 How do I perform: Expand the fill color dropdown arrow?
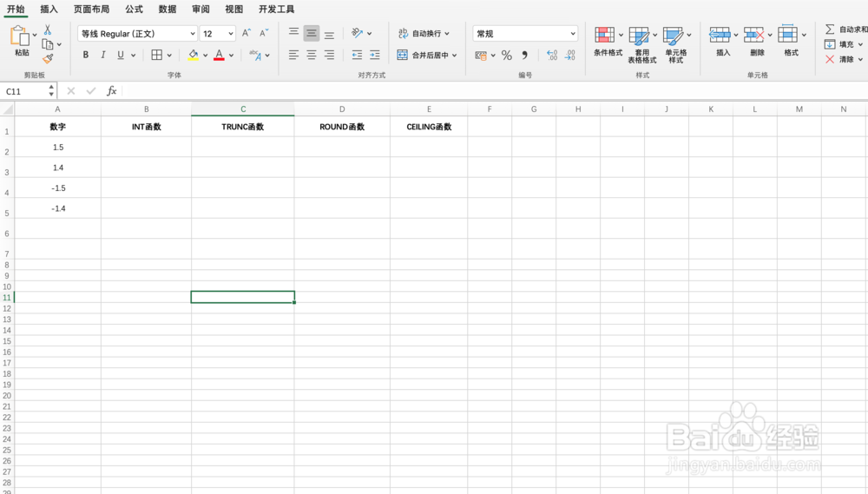(x=206, y=56)
